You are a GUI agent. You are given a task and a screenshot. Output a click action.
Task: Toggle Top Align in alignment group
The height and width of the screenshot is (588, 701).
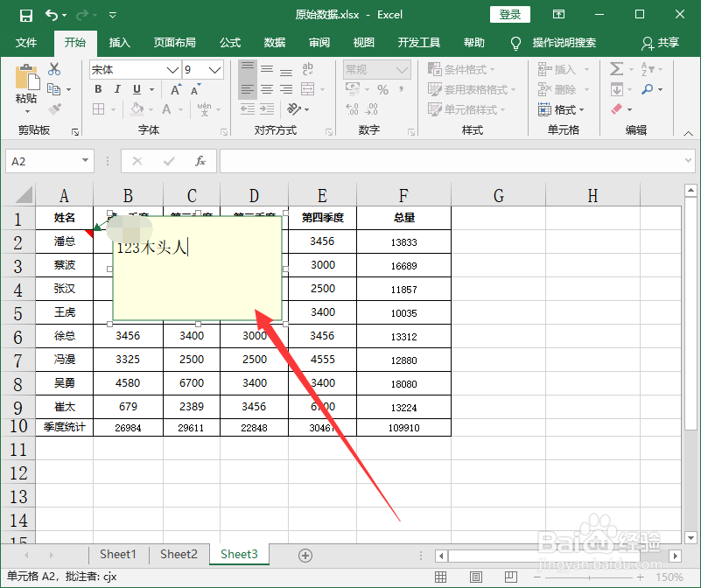247,69
